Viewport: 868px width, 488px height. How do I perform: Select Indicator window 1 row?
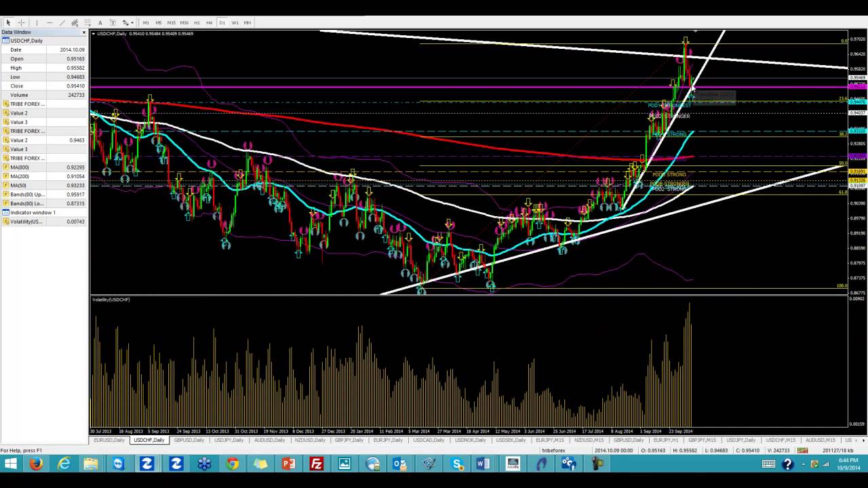pyautogui.click(x=44, y=212)
